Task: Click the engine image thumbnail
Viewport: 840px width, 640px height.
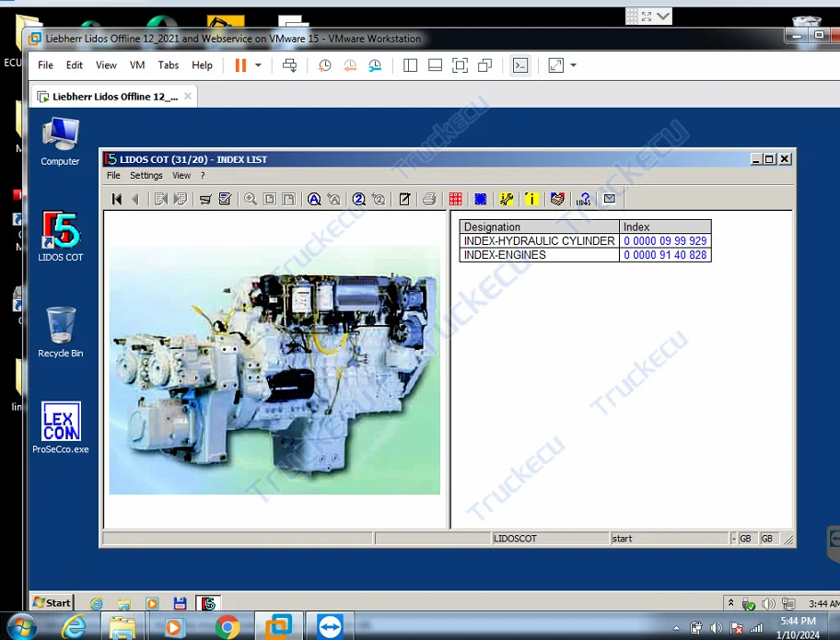Action: 274,370
